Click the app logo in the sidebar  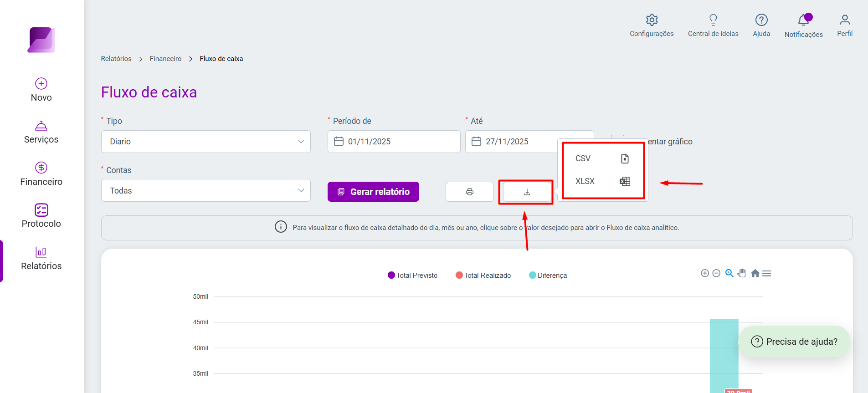pos(41,40)
